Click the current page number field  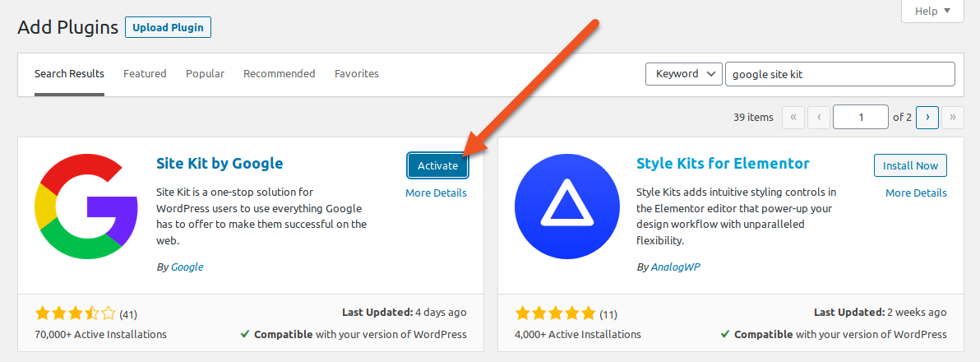coord(861,117)
